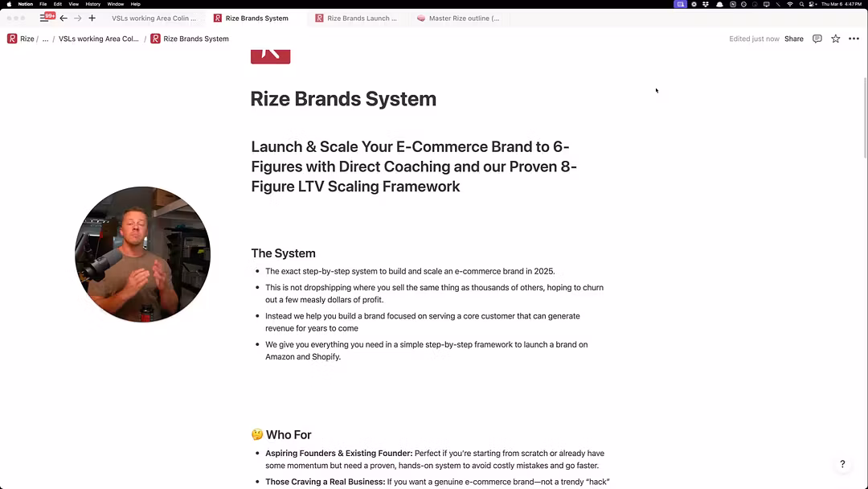
Task: Go back with the left arrow
Action: pos(63,18)
